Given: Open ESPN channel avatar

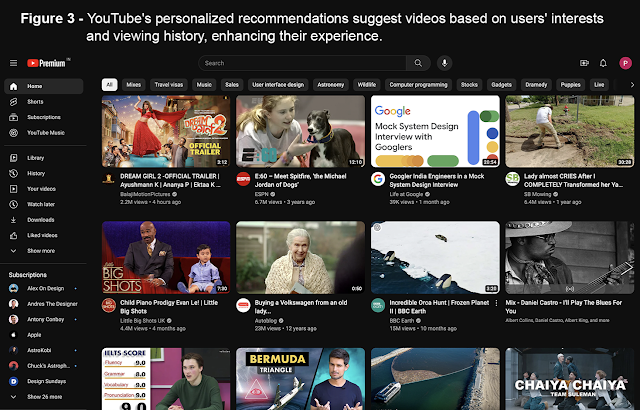Looking at the screenshot, I should (243, 179).
